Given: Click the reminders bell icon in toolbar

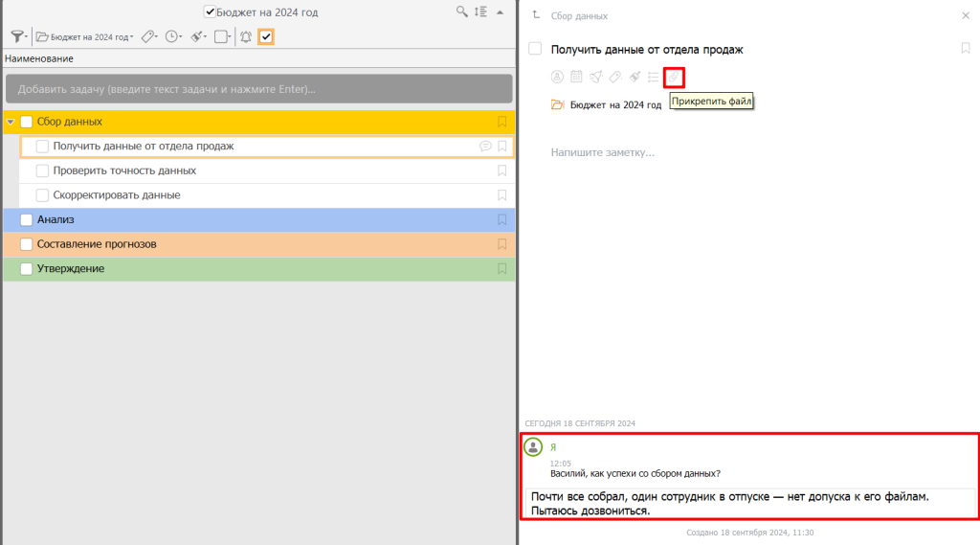Looking at the screenshot, I should 245,36.
